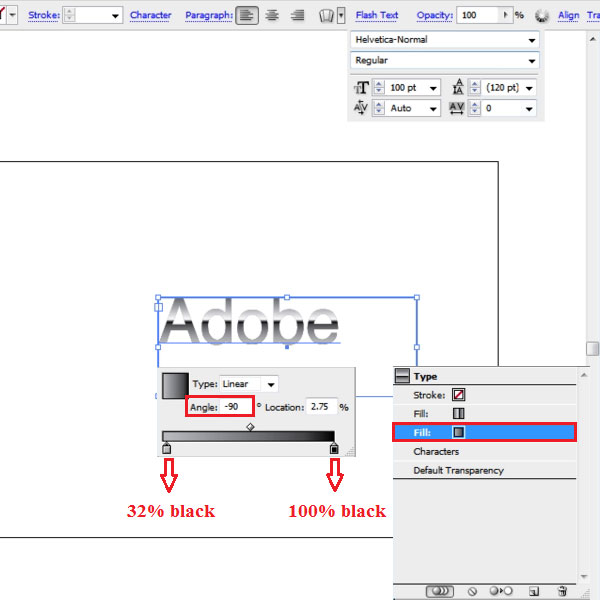Click center-align paragraph icon
Image resolution: width=600 pixels, height=600 pixels.
coord(272,15)
